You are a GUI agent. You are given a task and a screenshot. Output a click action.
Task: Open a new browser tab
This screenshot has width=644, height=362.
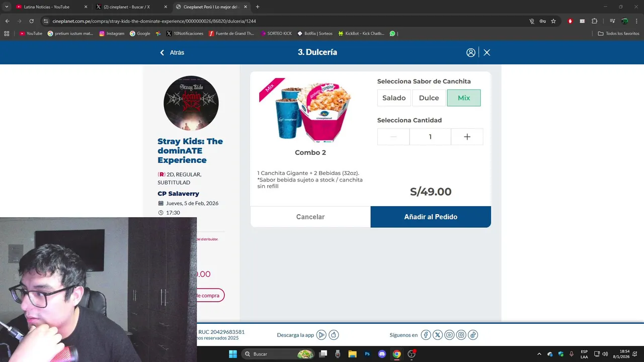click(258, 7)
